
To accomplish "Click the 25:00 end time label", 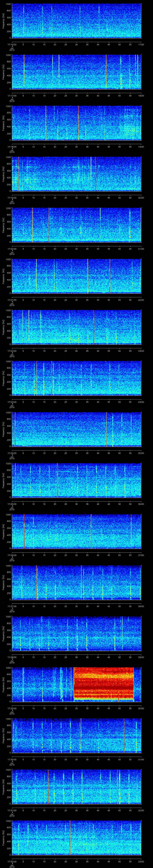I will click(x=141, y=453).
